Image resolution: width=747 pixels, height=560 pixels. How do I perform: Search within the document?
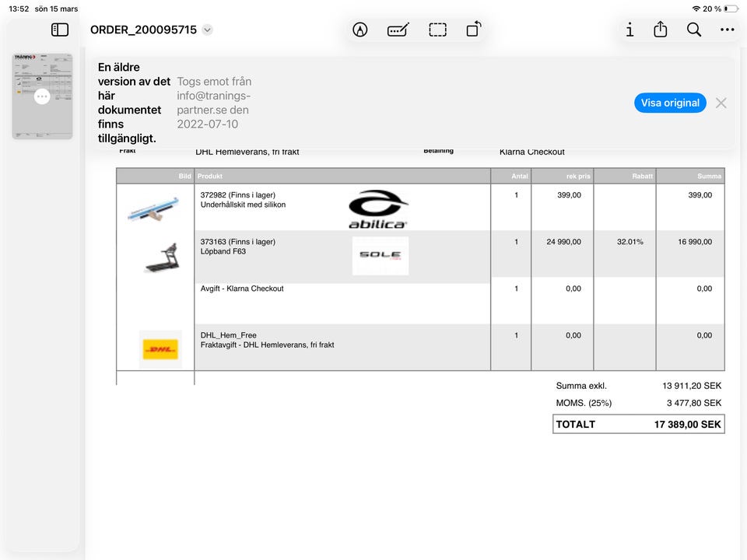coord(694,30)
